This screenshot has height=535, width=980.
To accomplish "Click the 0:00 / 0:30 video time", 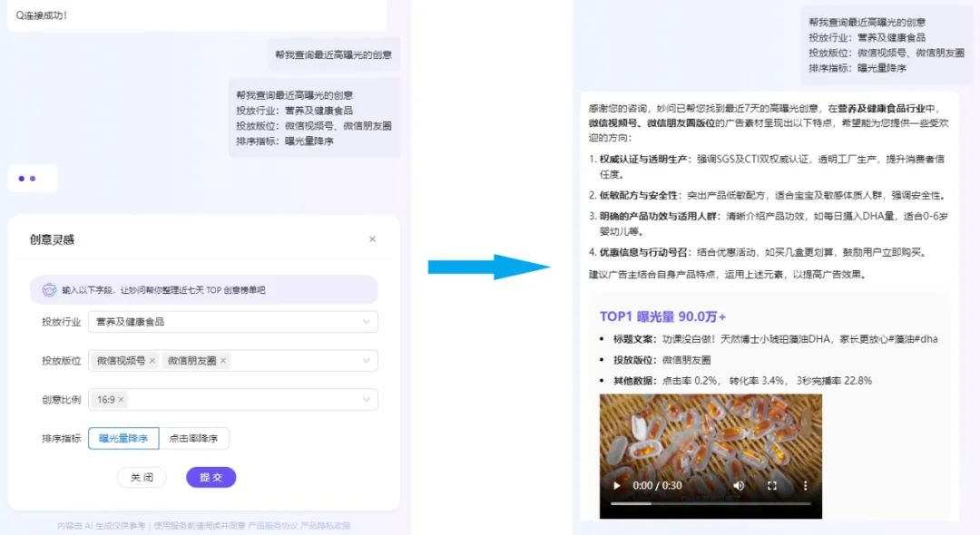I will click(x=658, y=486).
